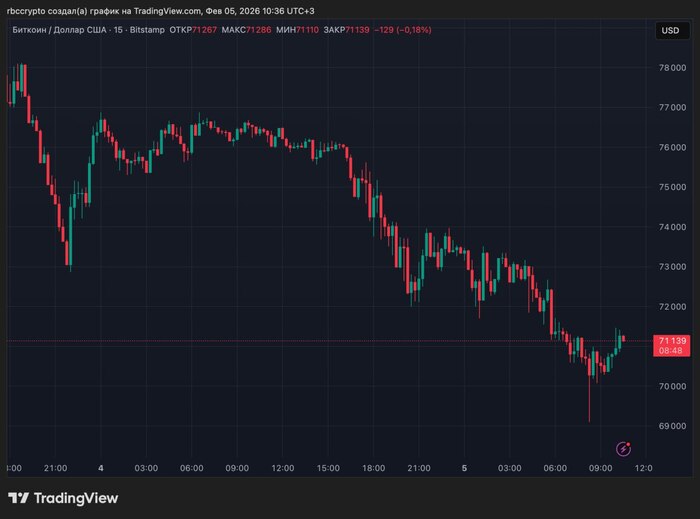Click the candle countdown timer 08:48
The width and height of the screenshot is (700, 519).
pyautogui.click(x=671, y=351)
